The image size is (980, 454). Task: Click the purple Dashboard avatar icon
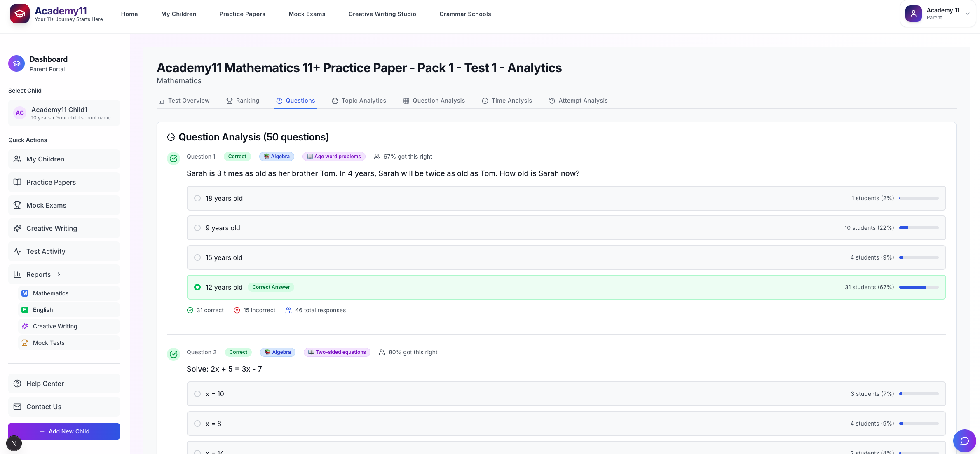pos(16,63)
